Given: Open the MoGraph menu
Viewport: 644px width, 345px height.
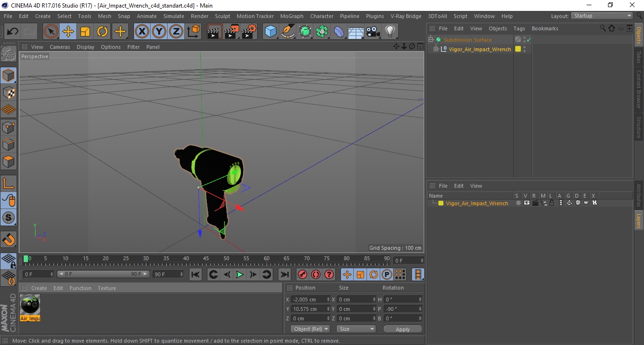Looking at the screenshot, I should click(x=292, y=16).
